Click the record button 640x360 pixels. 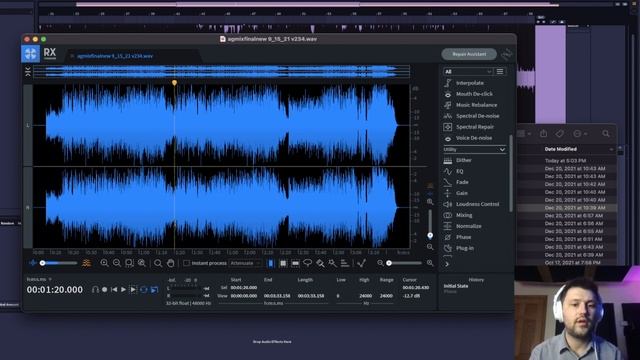(x=104, y=289)
